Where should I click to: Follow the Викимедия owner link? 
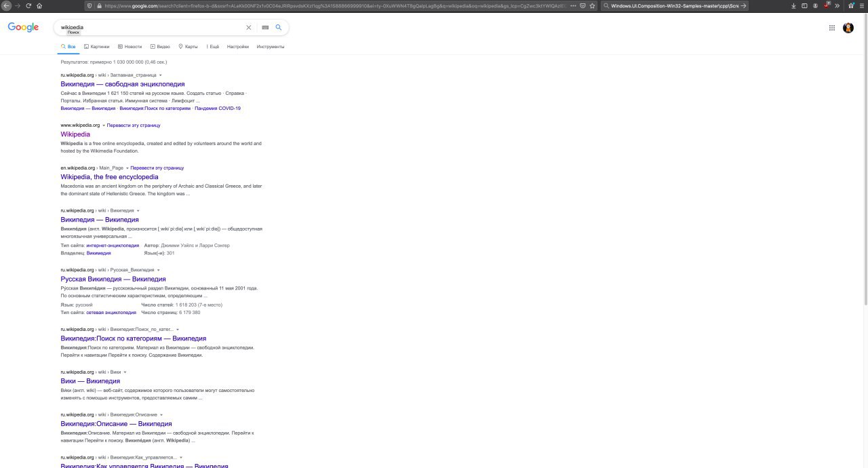tap(99, 253)
